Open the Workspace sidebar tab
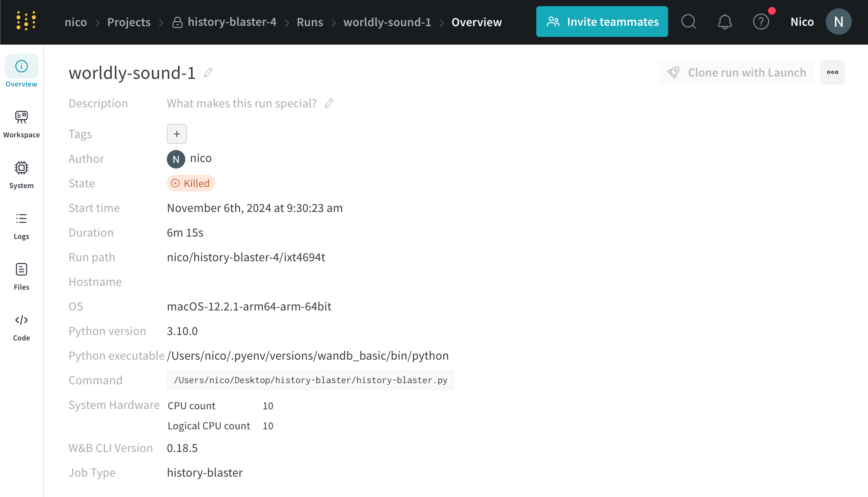868x497 pixels. [22, 124]
